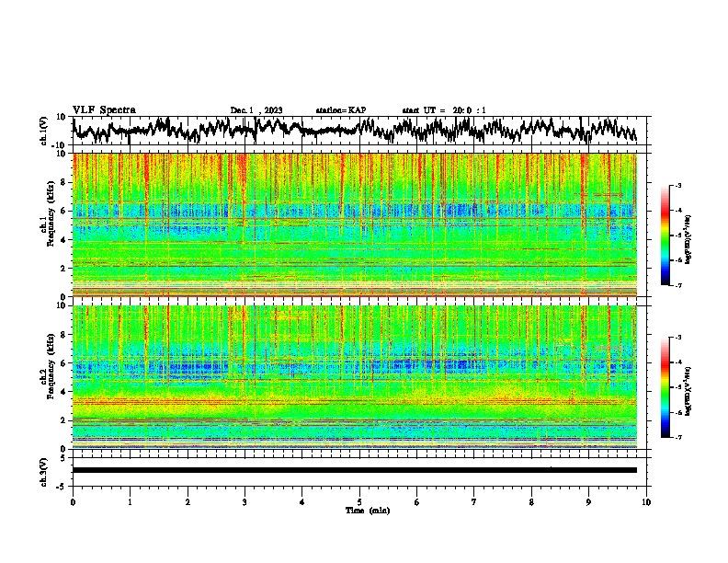Screen dimensions: 728x563
Task: Click the ch.2 frequency tick label "4"
Action: 63,392
